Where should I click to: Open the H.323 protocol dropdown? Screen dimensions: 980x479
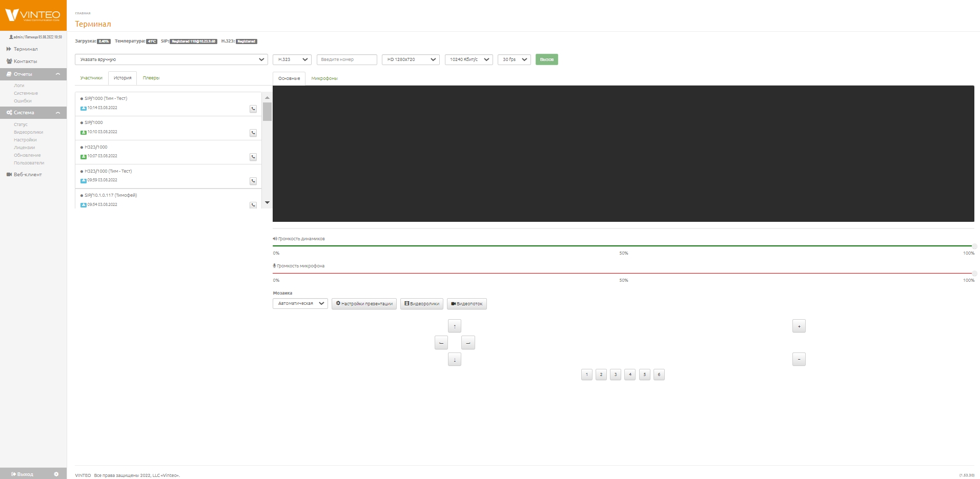tap(292, 59)
